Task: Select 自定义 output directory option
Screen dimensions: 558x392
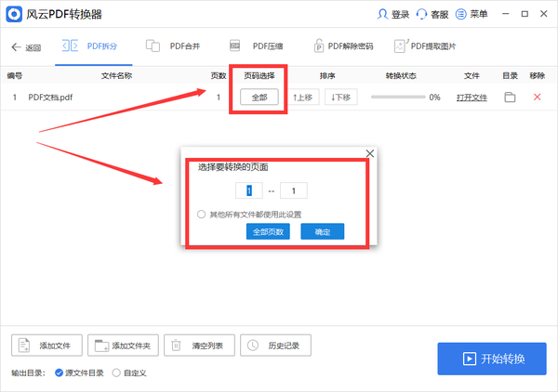Action: 116,372
